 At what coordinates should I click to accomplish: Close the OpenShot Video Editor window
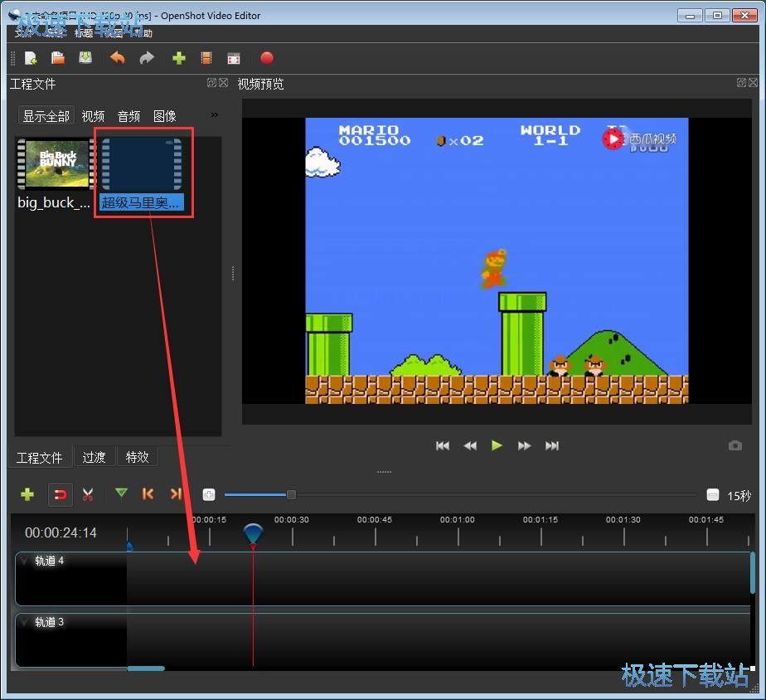coord(744,16)
